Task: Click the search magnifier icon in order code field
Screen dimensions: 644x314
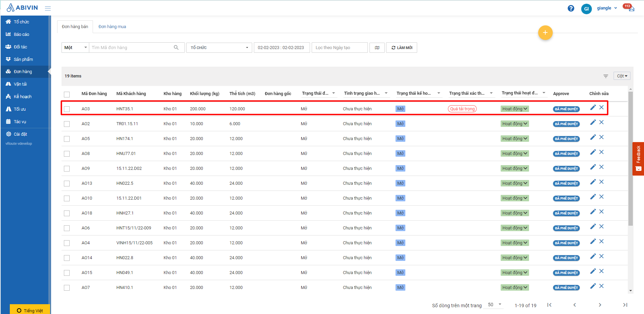Action: coord(176,47)
